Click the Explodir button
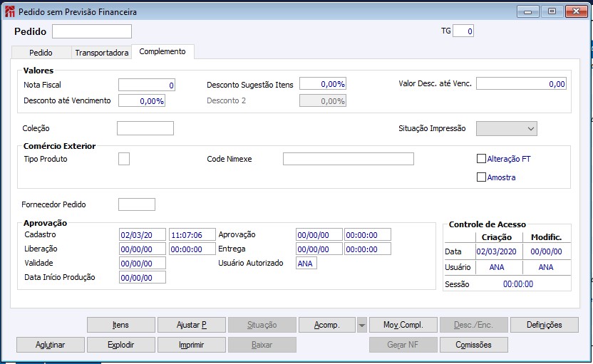This screenshot has height=364, width=593. [x=121, y=345]
